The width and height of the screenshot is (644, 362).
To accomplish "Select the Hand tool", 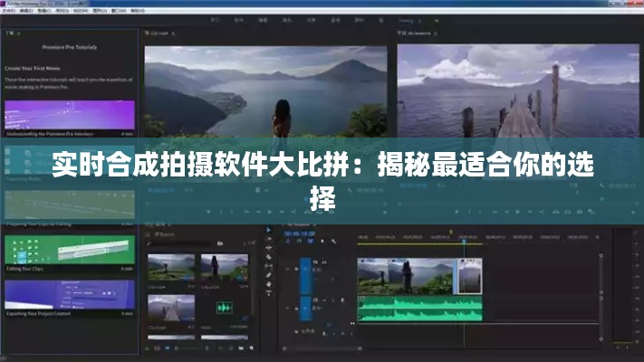I will [268, 284].
